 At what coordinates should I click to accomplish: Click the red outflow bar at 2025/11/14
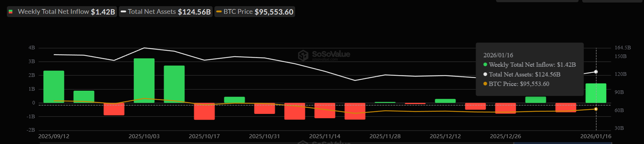pyautogui.click(x=325, y=111)
